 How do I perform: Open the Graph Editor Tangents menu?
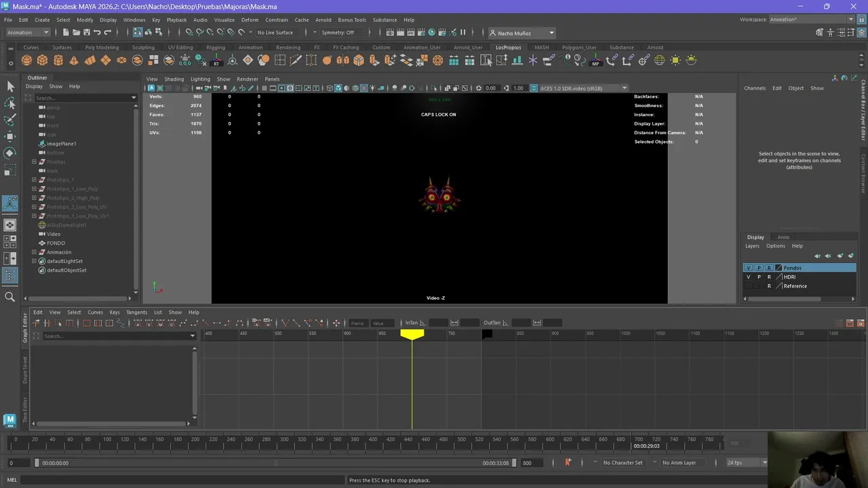point(136,312)
